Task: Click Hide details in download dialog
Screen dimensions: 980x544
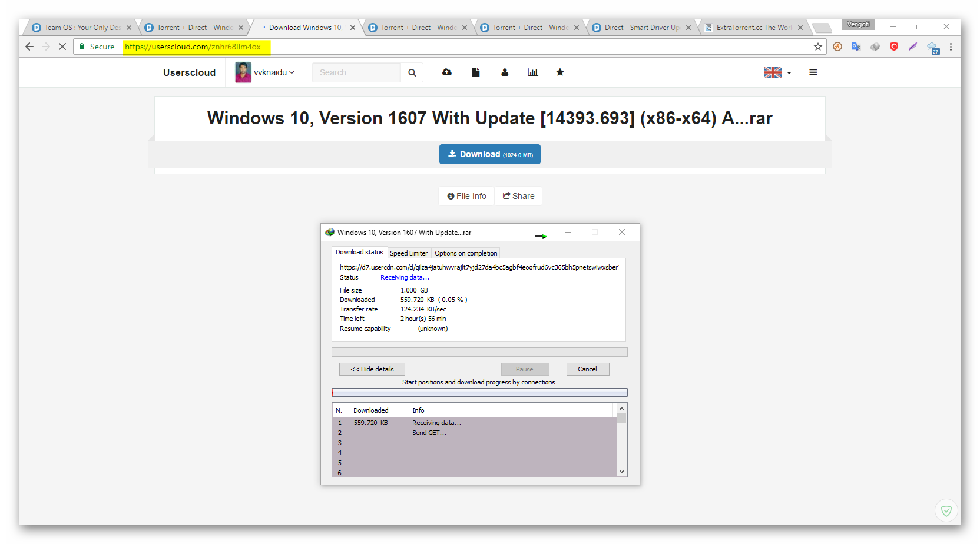Action: 372,369
